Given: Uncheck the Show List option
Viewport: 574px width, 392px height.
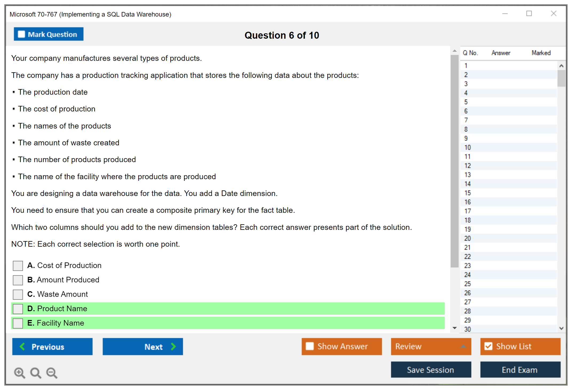Looking at the screenshot, I should tap(488, 346).
